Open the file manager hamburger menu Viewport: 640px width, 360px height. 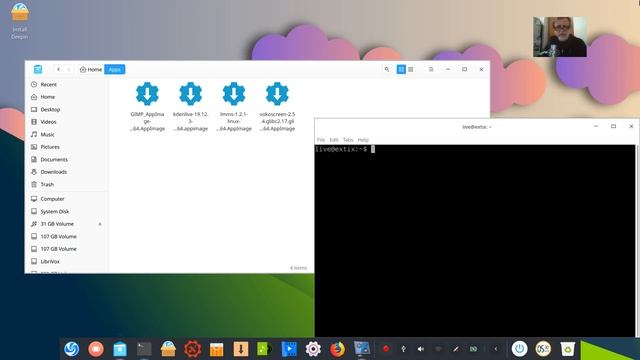(x=431, y=69)
